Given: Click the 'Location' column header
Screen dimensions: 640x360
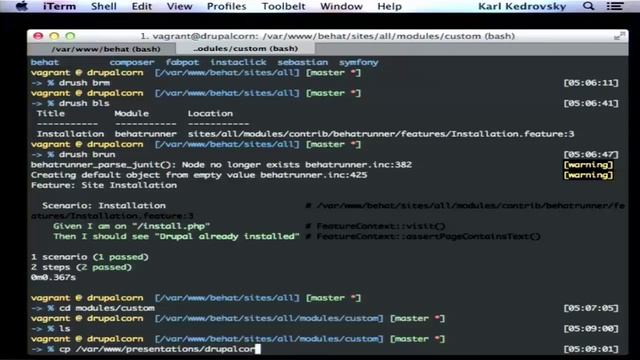Looking at the screenshot, I should pyautogui.click(x=210, y=113).
